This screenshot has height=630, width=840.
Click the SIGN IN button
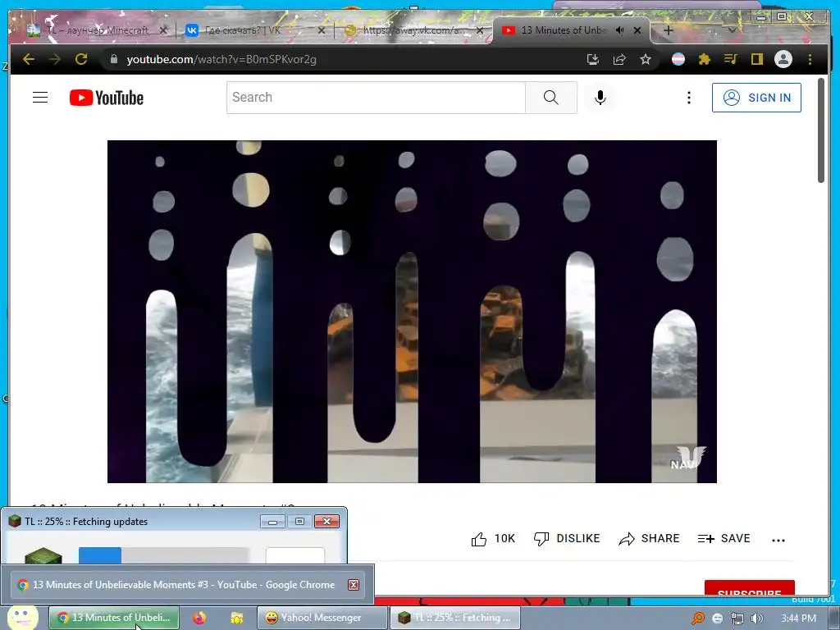point(756,98)
